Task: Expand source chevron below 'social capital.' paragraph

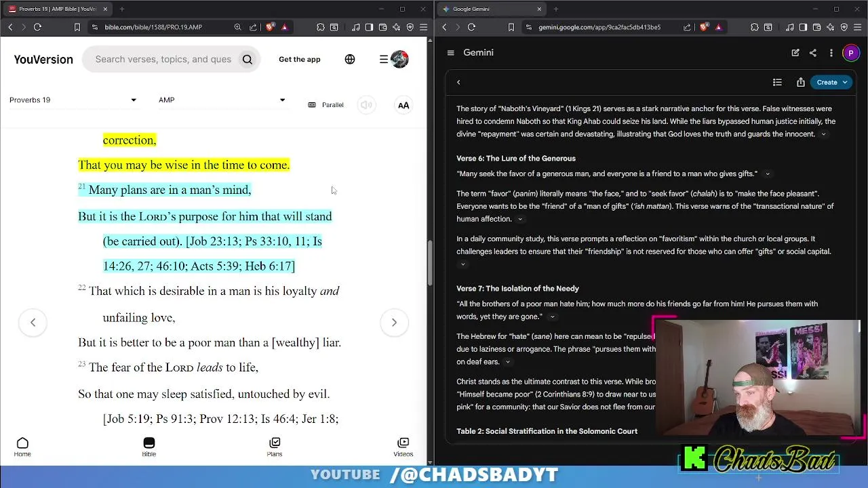Action: tap(462, 264)
